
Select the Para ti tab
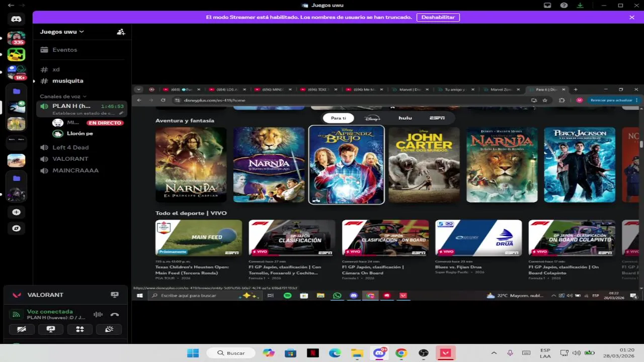(339, 118)
